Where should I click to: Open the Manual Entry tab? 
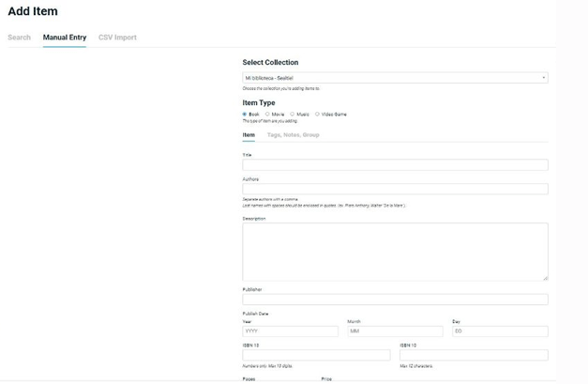65,38
